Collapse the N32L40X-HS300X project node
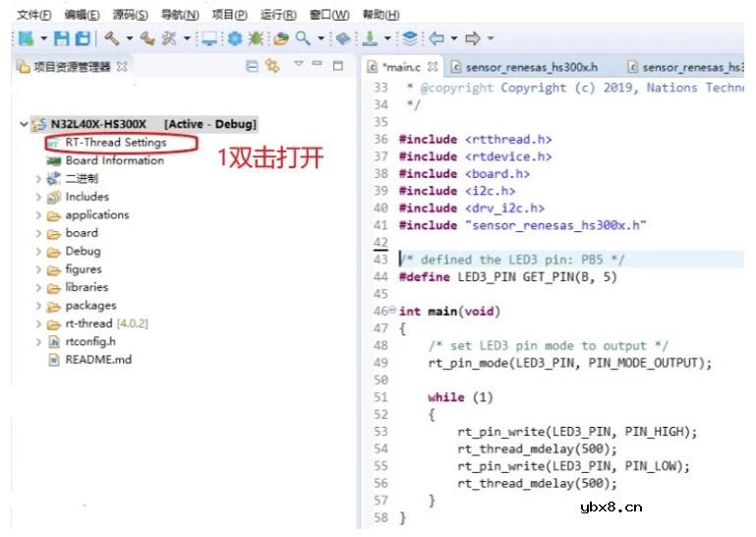Viewport: 756px width, 537px height. (24, 125)
